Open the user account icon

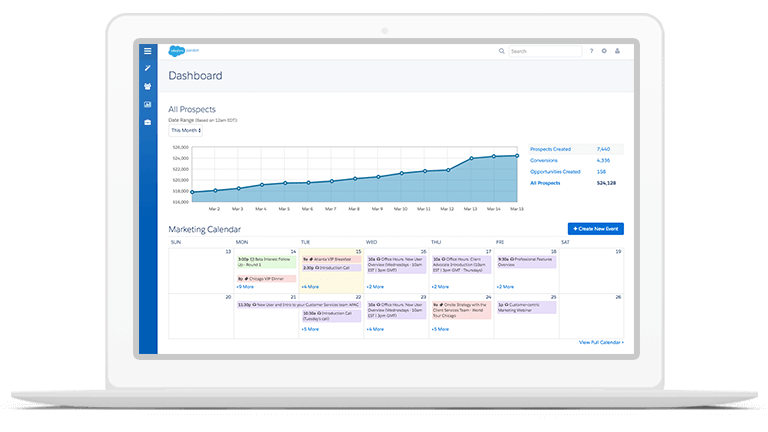click(x=617, y=51)
